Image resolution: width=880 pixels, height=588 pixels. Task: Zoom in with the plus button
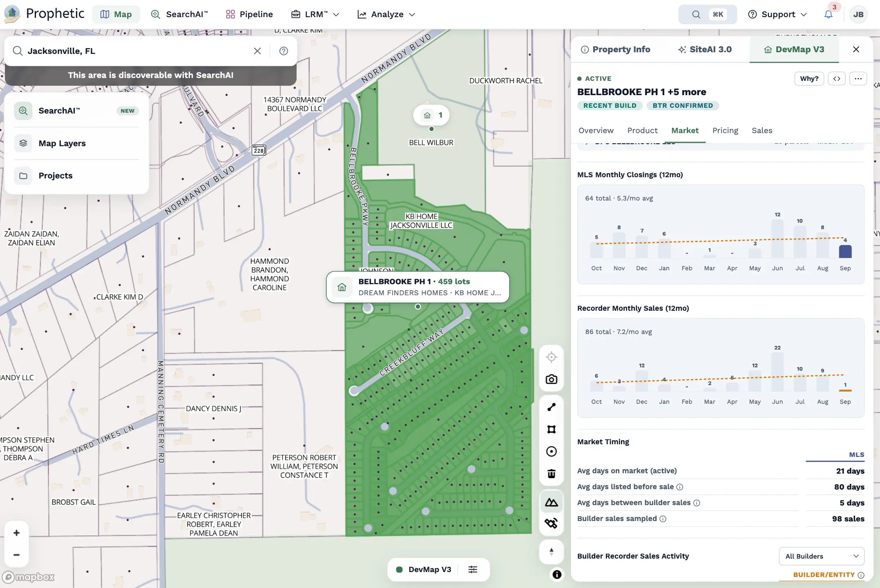pos(16,533)
